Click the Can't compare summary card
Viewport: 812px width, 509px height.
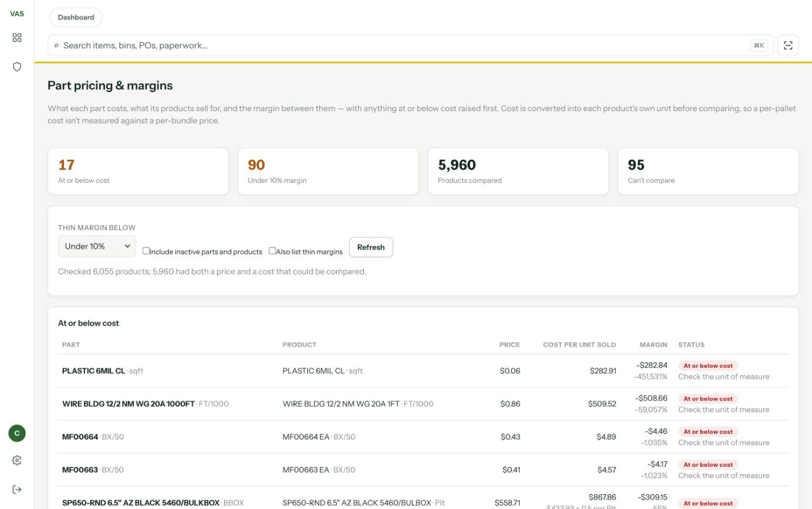pos(708,171)
